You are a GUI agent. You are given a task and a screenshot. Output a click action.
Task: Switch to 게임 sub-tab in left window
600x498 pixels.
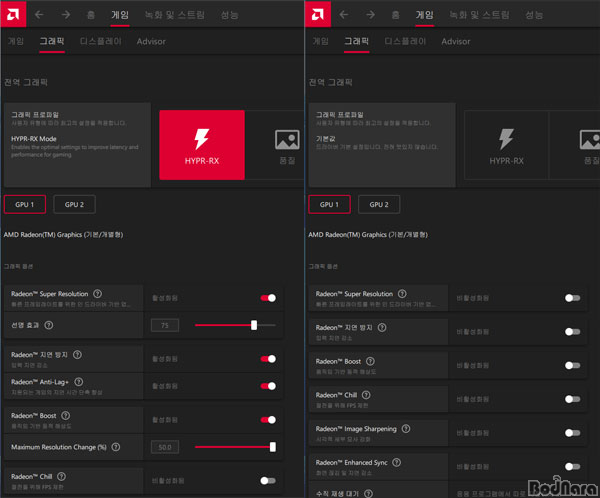[16, 41]
